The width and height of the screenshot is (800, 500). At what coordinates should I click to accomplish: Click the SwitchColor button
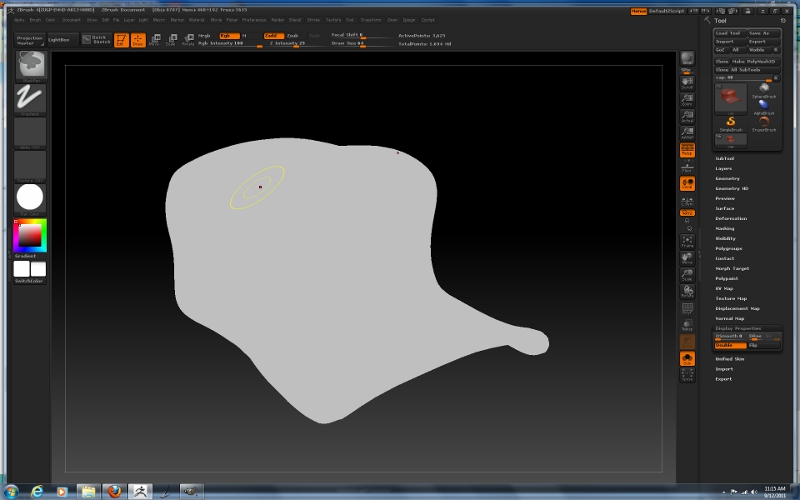[30, 281]
